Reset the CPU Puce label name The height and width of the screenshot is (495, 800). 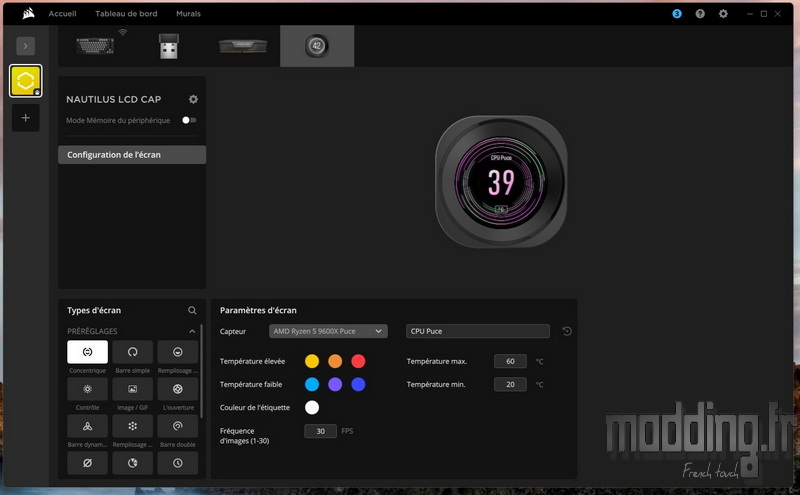click(x=567, y=332)
